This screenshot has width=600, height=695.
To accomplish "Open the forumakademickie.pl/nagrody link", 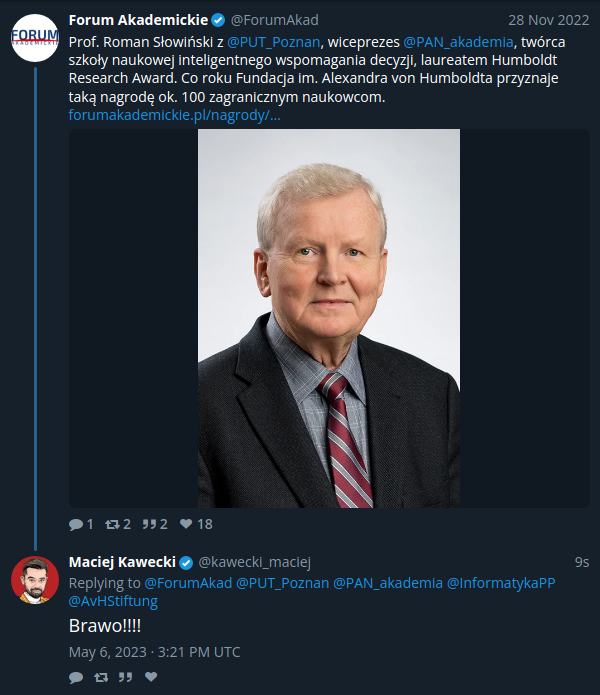I will 175,115.
